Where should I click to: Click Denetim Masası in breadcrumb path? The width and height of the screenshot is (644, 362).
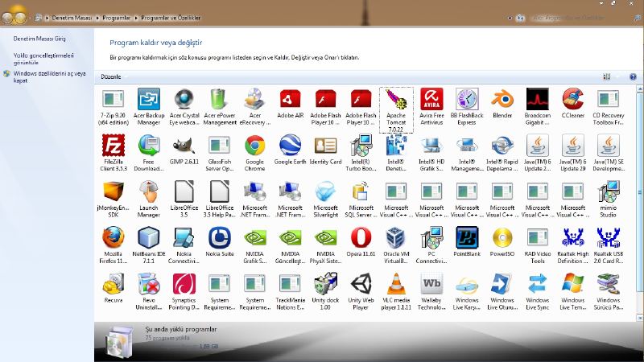tap(72, 18)
